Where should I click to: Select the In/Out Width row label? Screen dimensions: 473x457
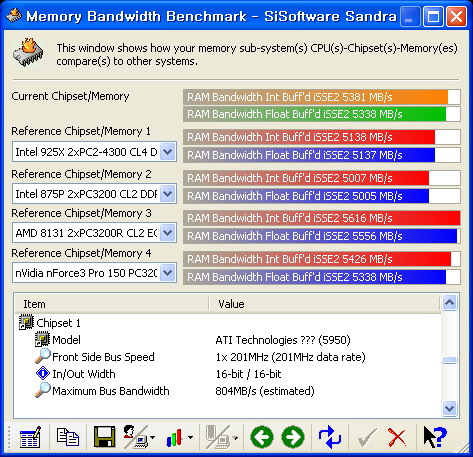point(84,374)
